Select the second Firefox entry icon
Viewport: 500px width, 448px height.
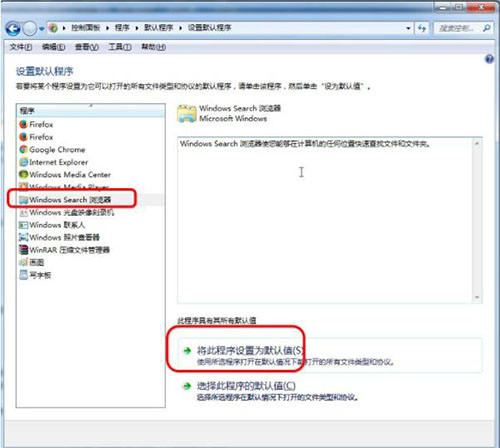click(23, 137)
